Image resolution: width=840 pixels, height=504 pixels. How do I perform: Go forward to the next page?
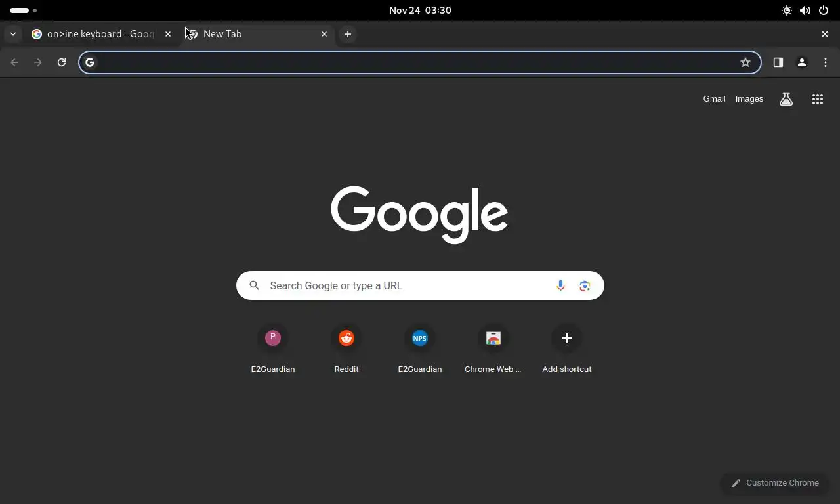(38, 62)
